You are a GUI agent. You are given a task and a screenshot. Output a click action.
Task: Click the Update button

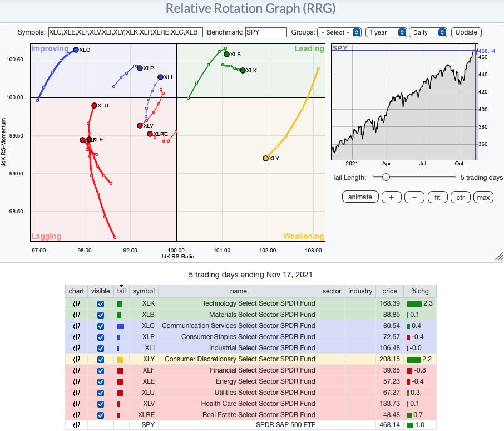tap(466, 32)
